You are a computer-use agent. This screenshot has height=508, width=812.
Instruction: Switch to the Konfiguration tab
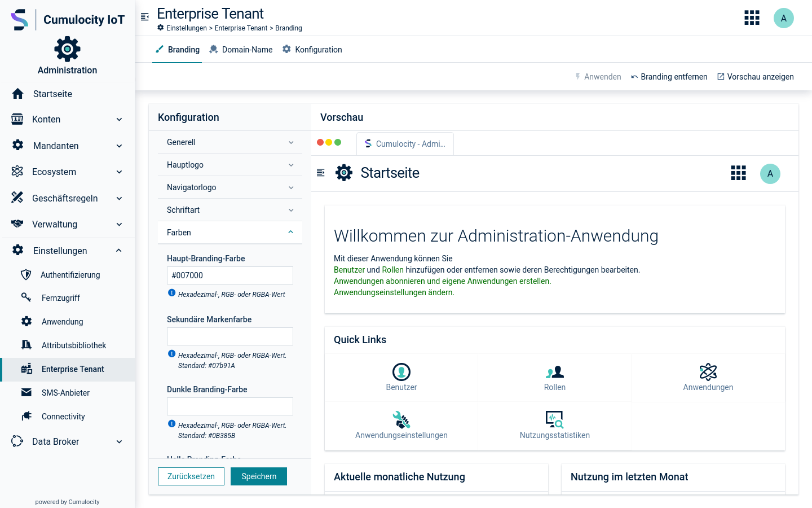coord(312,50)
